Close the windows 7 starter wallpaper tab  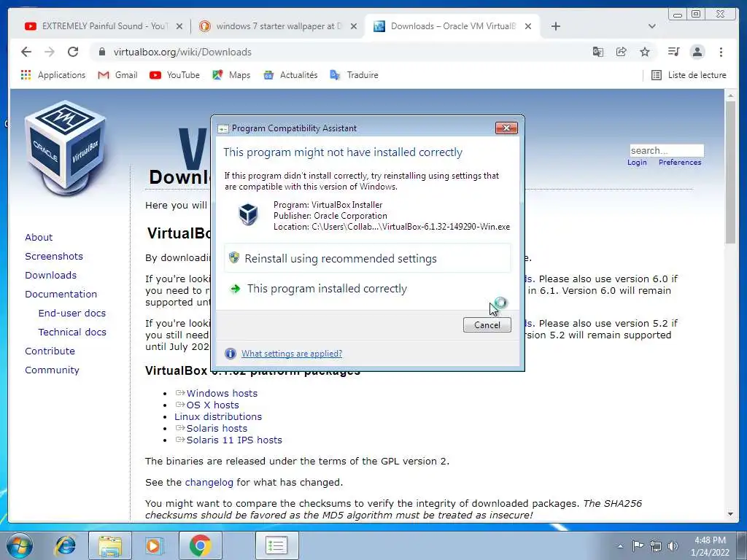354,26
